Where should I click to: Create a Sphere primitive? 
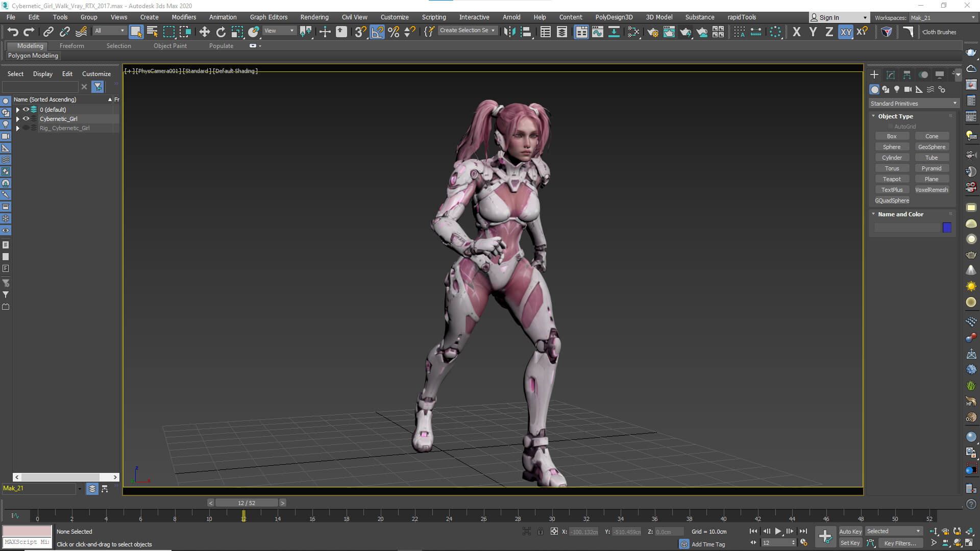892,147
